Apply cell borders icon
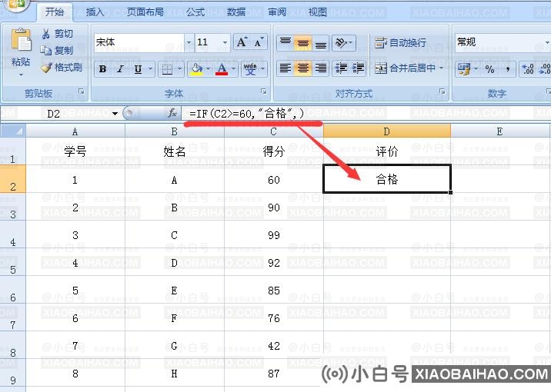Viewport: 551px width, 392px height. [x=167, y=69]
